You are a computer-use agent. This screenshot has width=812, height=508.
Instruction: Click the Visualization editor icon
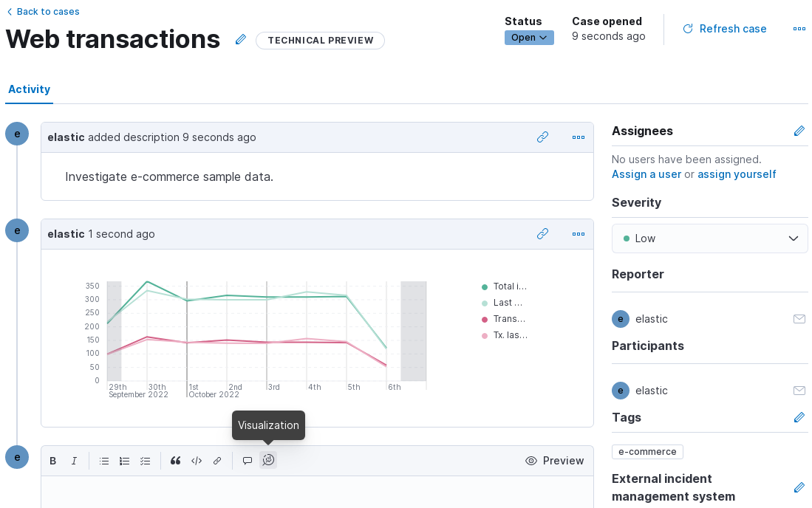click(268, 460)
